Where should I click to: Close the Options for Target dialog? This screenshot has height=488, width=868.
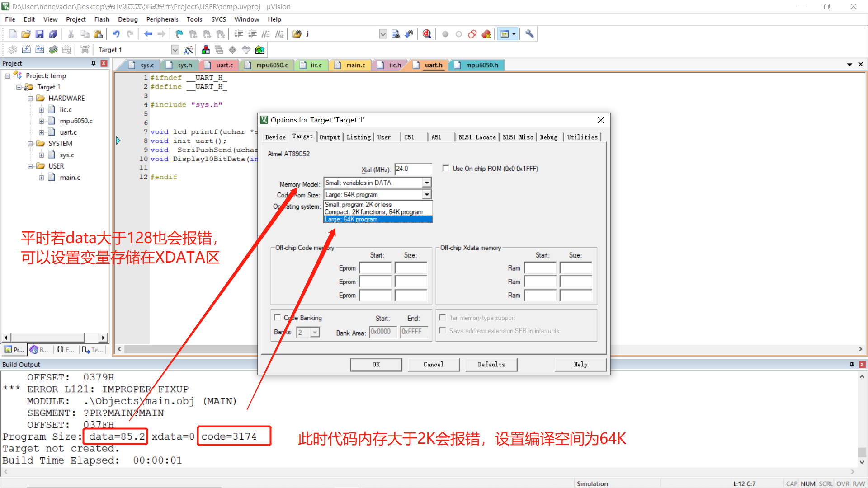click(601, 120)
